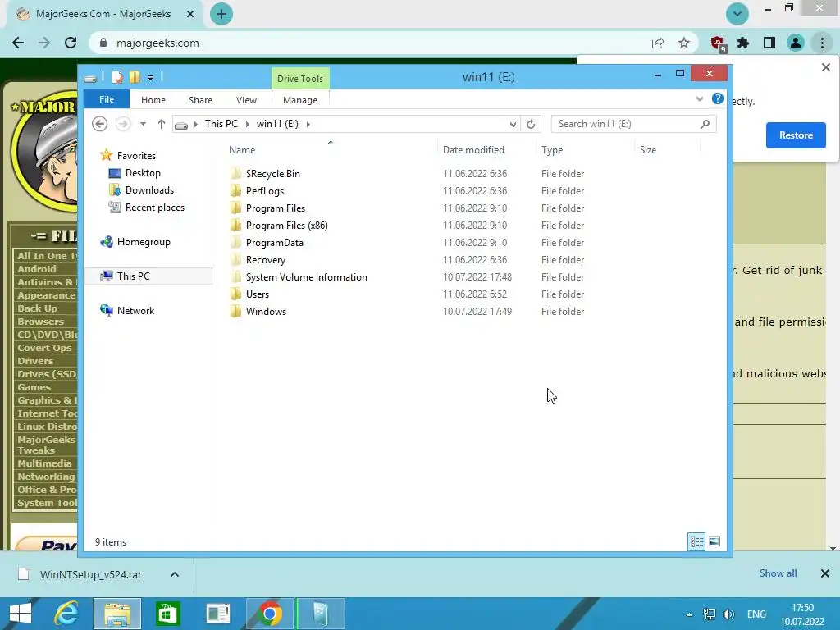
Task: Dismiss Chrome restore popup with X
Action: point(825,67)
